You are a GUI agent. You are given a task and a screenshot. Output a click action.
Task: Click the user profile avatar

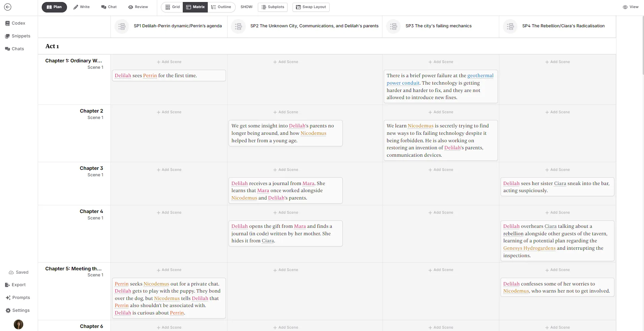pos(19,324)
